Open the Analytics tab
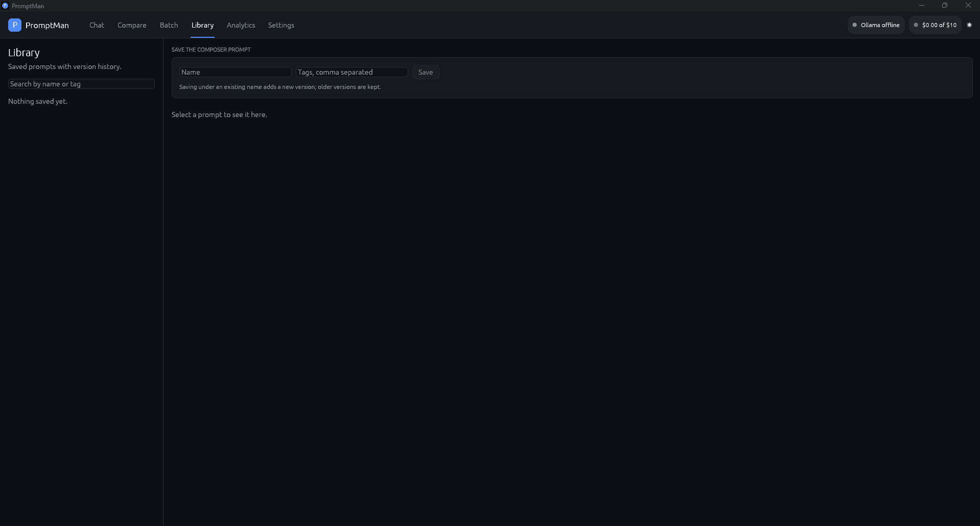The height and width of the screenshot is (526, 980). pos(241,25)
